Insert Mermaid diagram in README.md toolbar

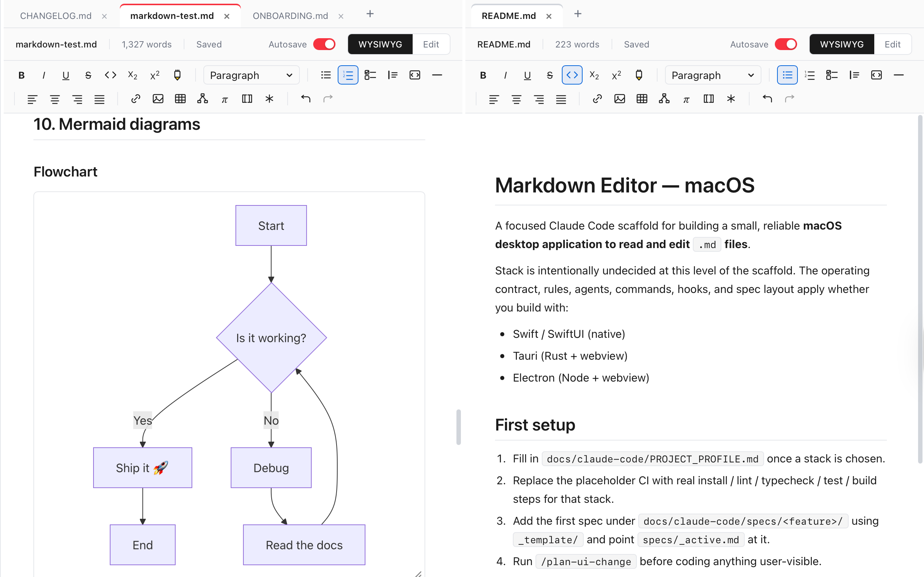pyautogui.click(x=664, y=99)
